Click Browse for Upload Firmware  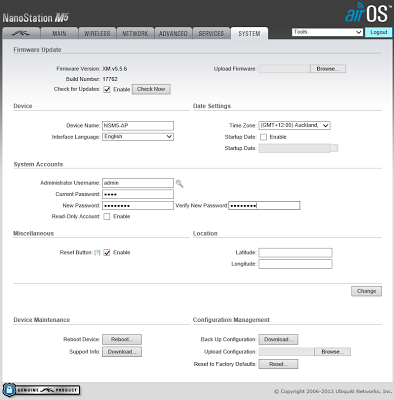tap(328, 69)
